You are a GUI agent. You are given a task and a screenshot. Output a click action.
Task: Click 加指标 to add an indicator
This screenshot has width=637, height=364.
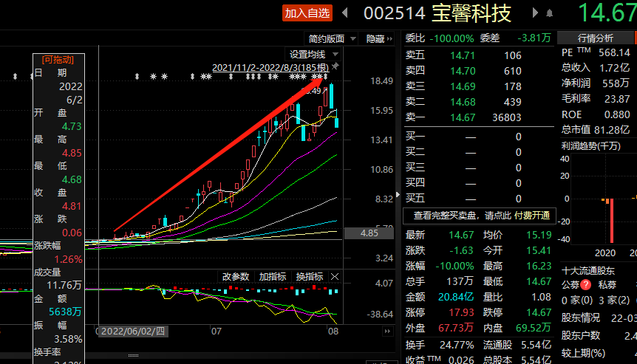pyautogui.click(x=273, y=277)
